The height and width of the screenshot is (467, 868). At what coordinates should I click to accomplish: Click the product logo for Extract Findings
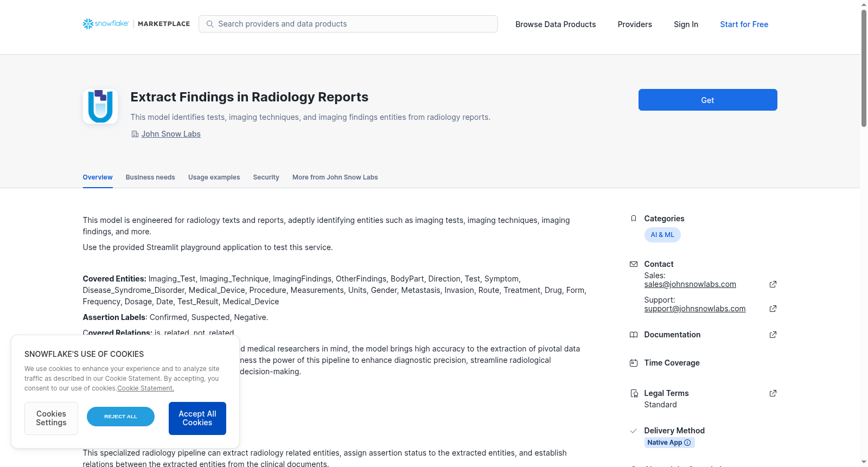point(100,106)
